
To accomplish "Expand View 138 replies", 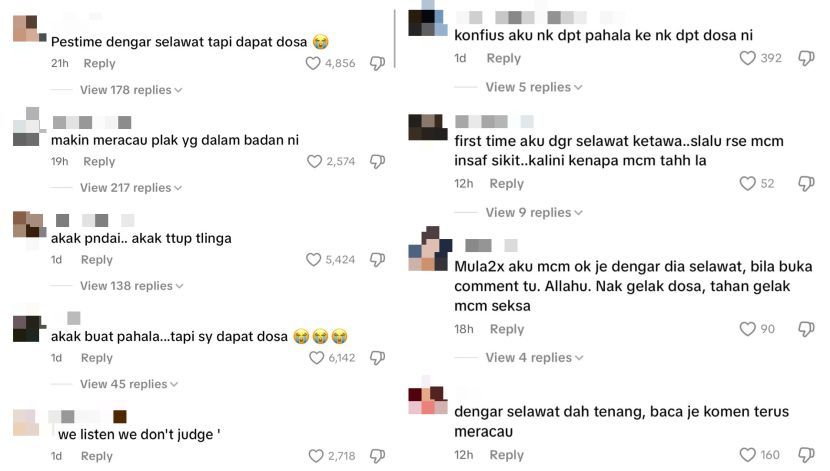I will coord(131,286).
